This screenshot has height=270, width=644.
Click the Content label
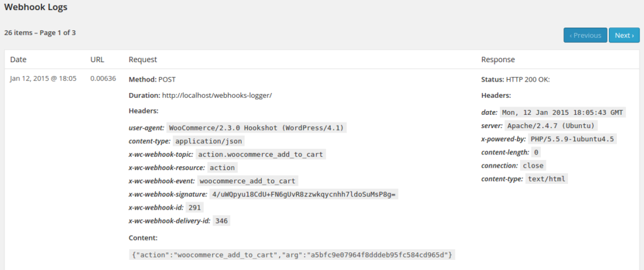point(143,237)
